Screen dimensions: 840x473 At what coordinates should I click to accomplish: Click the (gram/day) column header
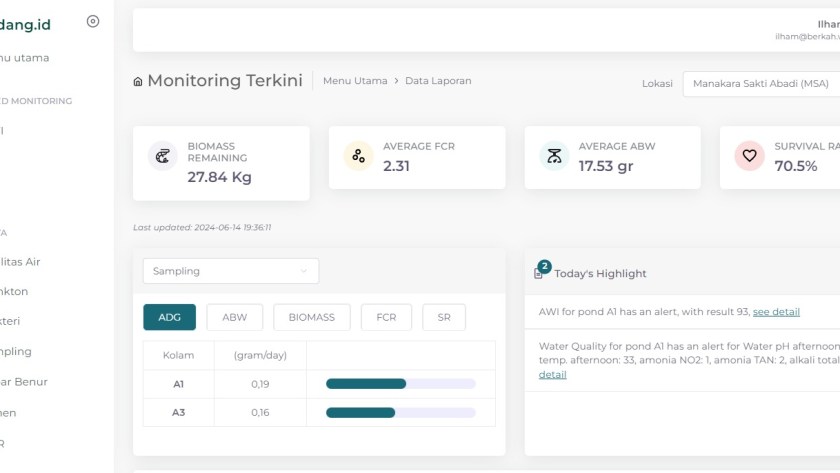pyautogui.click(x=260, y=355)
